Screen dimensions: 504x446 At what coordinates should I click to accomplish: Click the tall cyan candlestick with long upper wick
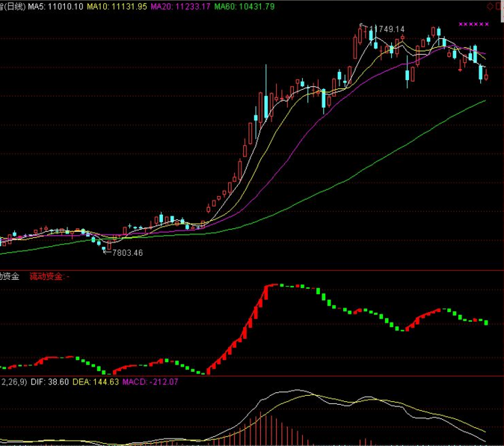coord(265,92)
